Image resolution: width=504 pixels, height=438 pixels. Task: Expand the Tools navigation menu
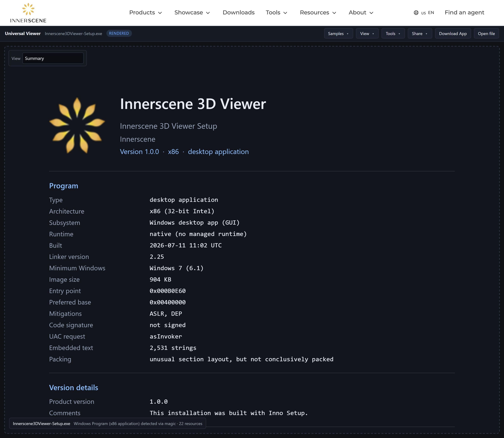click(x=276, y=12)
